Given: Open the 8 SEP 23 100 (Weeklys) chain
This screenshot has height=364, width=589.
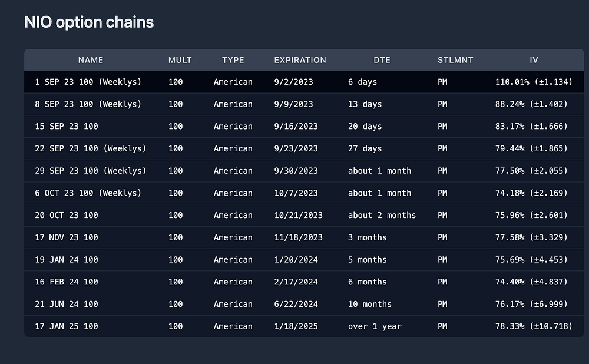Looking at the screenshot, I should [x=88, y=104].
